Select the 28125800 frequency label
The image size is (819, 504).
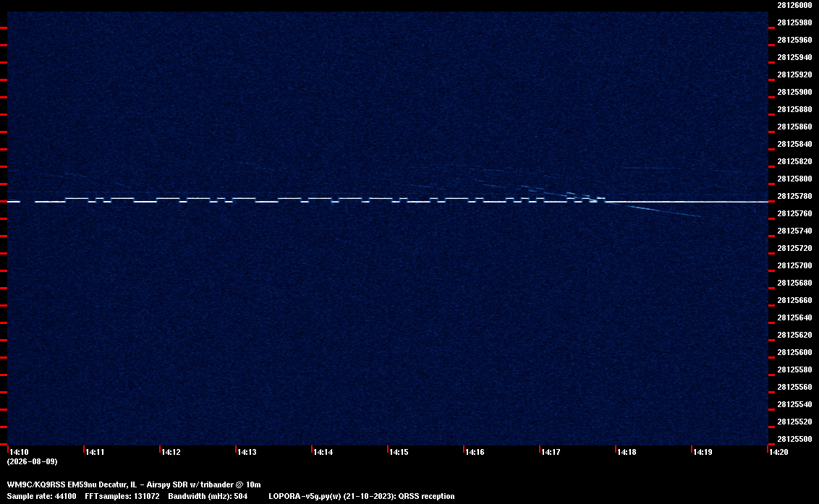click(794, 179)
